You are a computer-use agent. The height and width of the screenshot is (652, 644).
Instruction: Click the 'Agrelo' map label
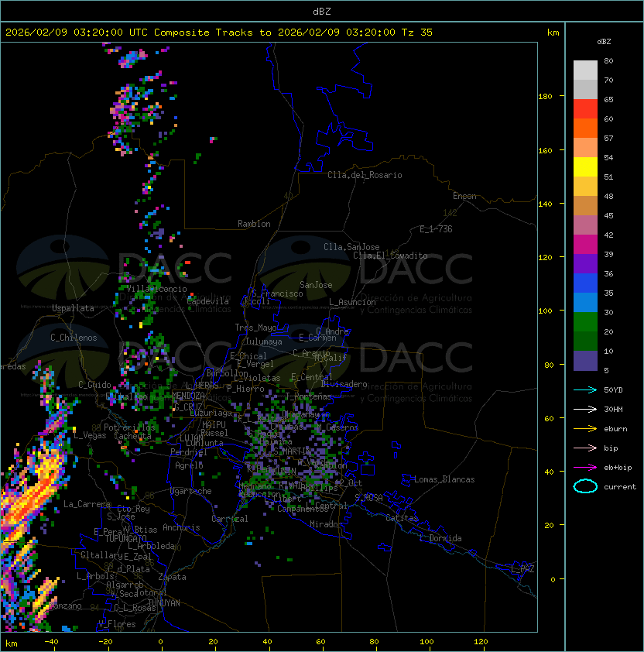tap(189, 465)
